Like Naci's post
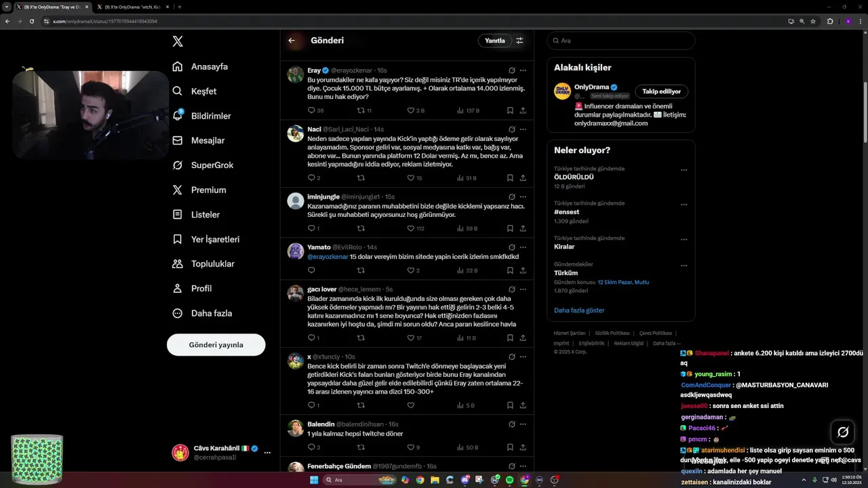868x488 pixels. 414,178
